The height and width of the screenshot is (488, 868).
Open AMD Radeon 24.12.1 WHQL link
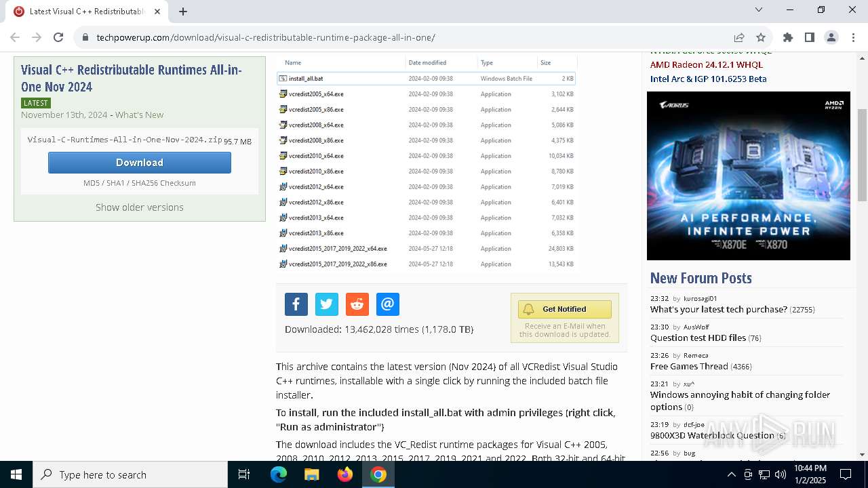[707, 65]
